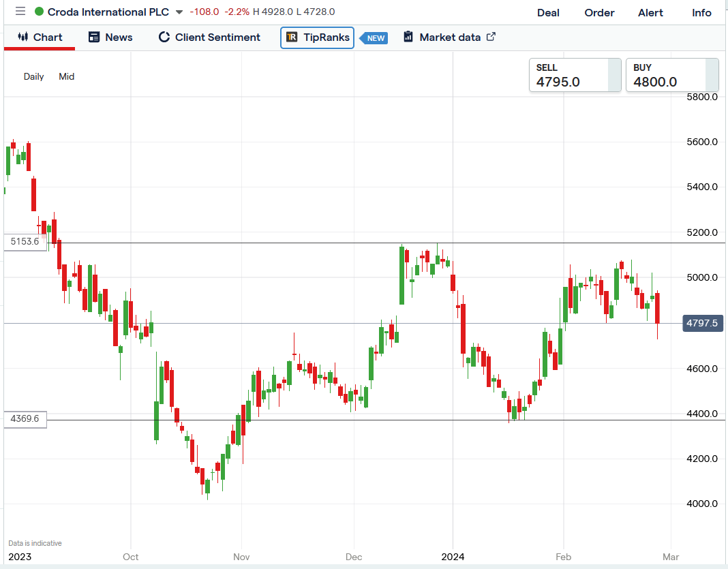This screenshot has width=728, height=569.
Task: Click the external link icon after Market data
Action: (491, 37)
